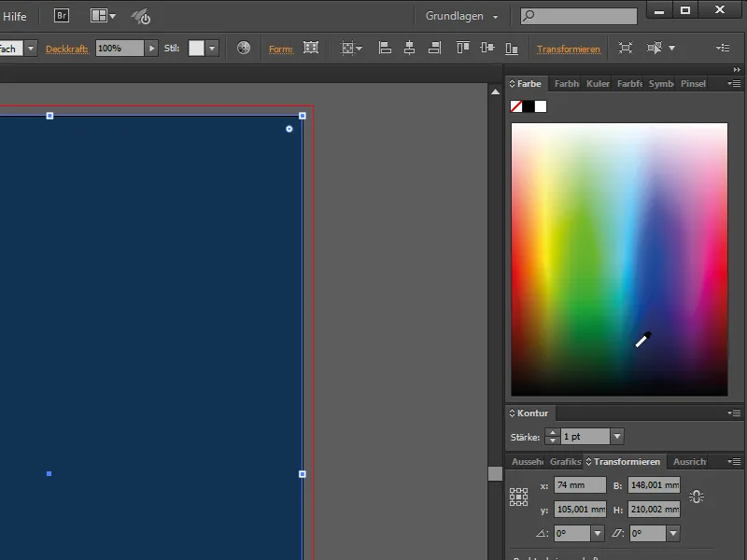Click the Kontur panel tab
This screenshot has height=560, width=747.
point(529,413)
